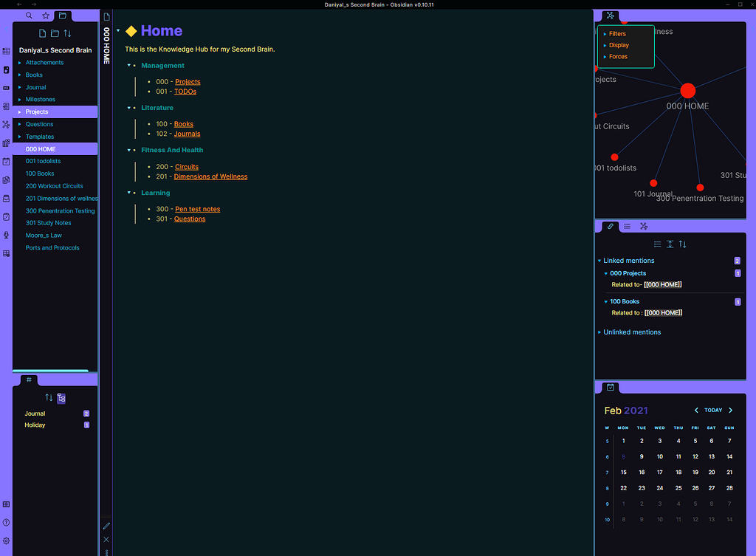Toggle collapse results in backlinks

658,244
